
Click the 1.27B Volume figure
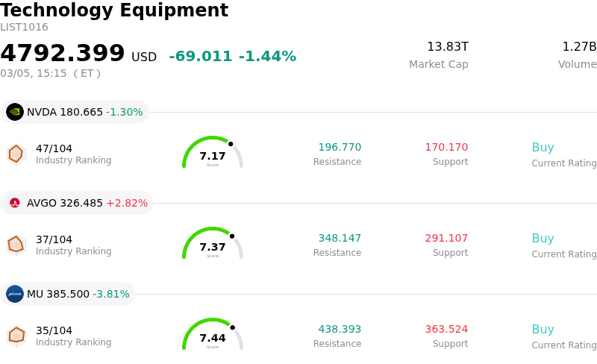point(579,47)
